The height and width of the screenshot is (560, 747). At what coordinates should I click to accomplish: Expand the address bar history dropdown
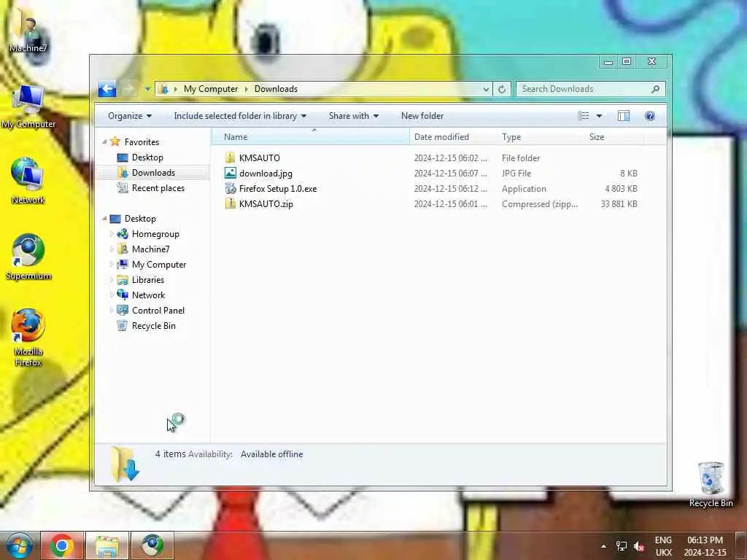(x=485, y=89)
